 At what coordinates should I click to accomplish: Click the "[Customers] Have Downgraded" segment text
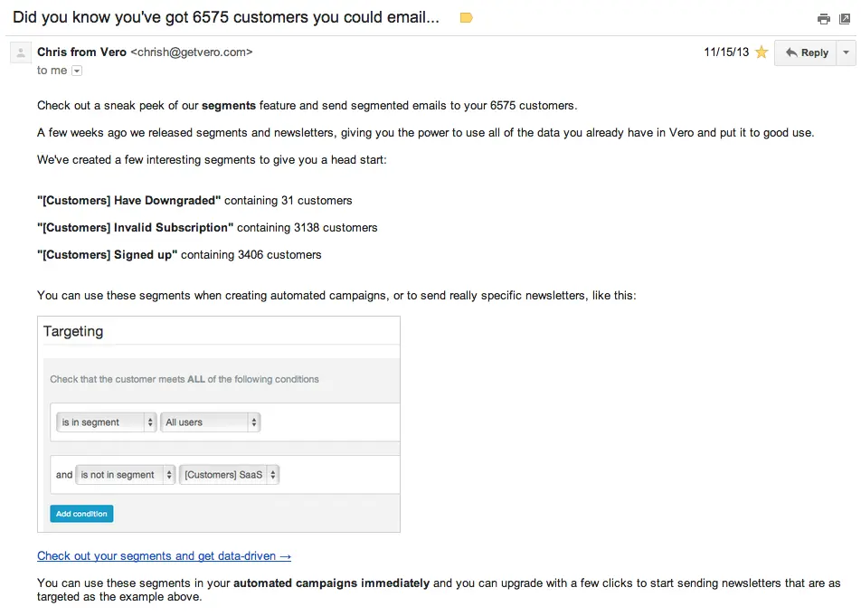click(129, 200)
